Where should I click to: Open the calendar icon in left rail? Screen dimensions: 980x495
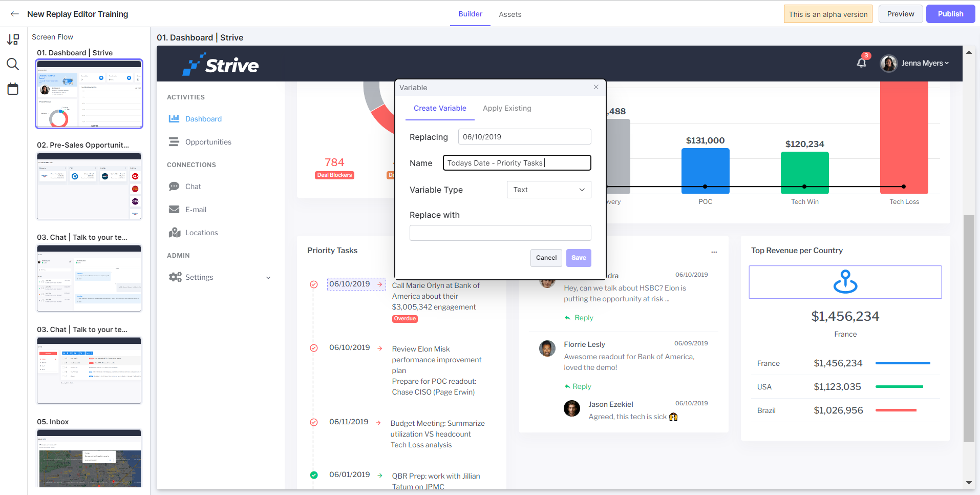click(x=13, y=89)
